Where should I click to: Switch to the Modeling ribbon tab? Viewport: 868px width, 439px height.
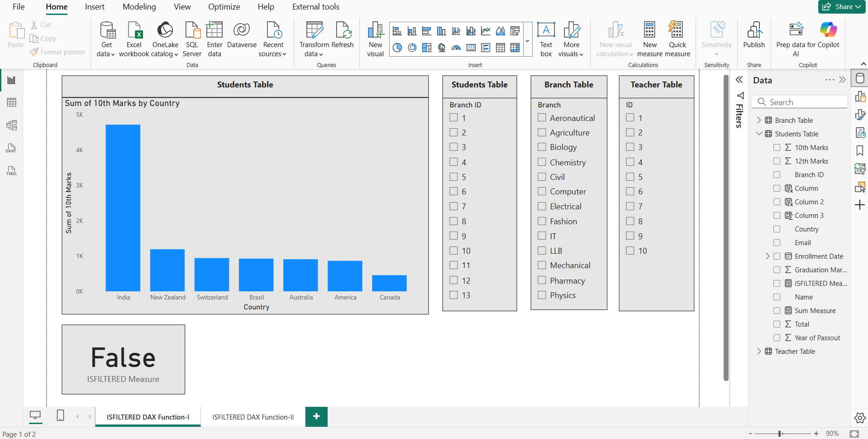[139, 7]
